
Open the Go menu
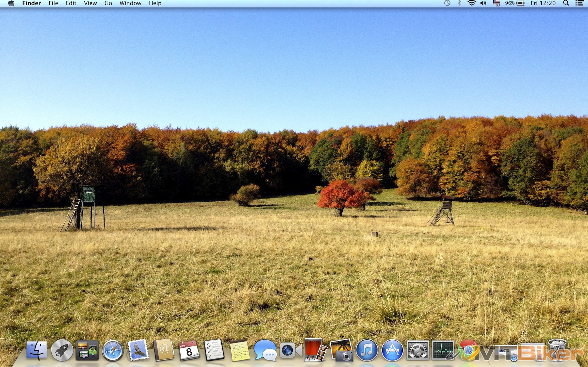pyautogui.click(x=108, y=3)
